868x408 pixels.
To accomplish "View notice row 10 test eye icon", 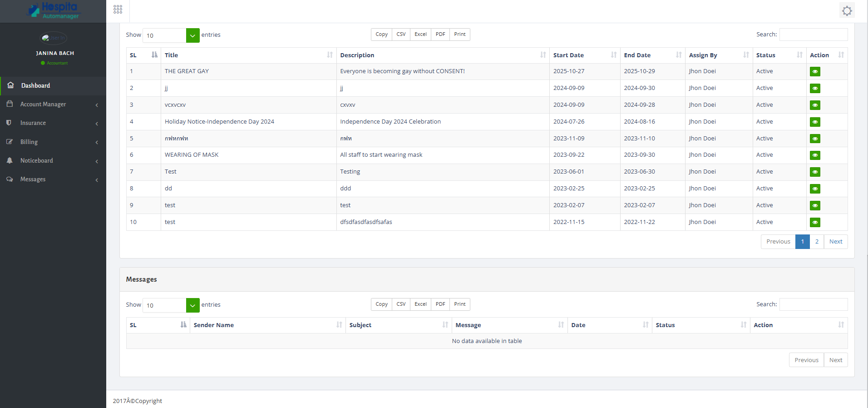I will [x=815, y=222].
